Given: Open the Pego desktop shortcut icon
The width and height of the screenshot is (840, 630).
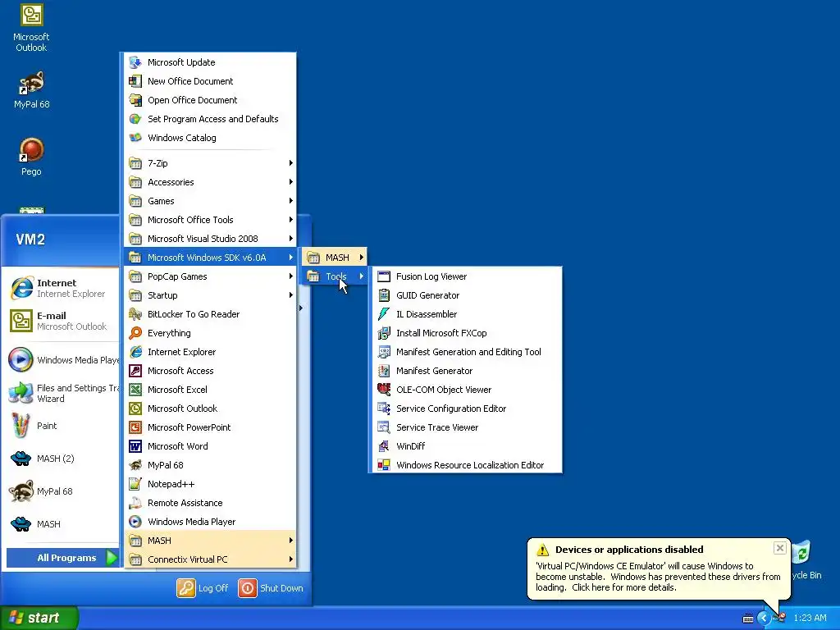Looking at the screenshot, I should tap(31, 150).
